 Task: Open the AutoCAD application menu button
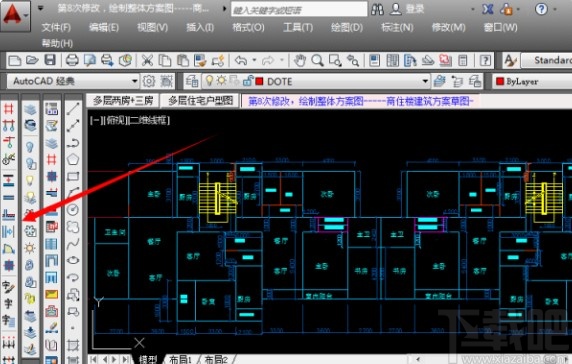15,15
